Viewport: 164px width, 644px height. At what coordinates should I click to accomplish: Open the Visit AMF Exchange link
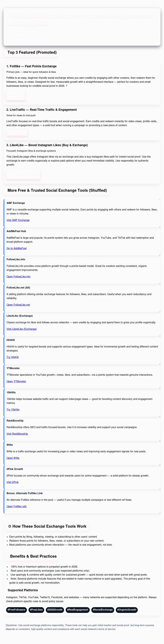(x=18, y=220)
